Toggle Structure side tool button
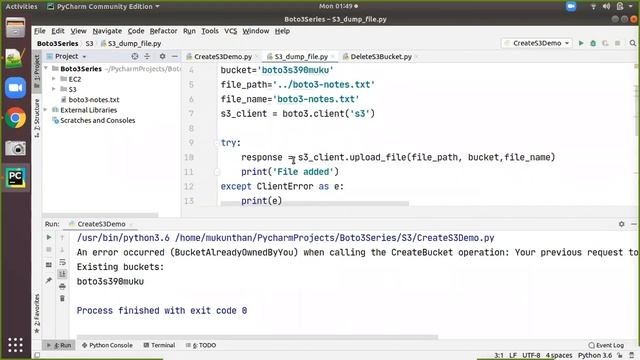 37,118
